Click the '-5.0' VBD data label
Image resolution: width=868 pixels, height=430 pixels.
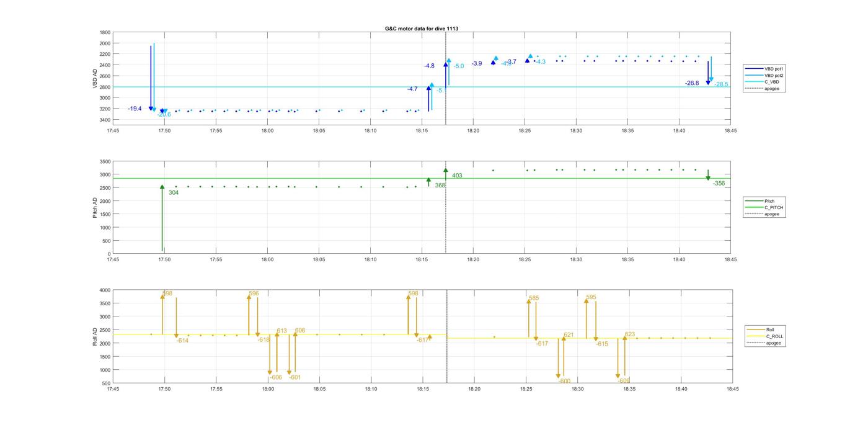(x=459, y=66)
